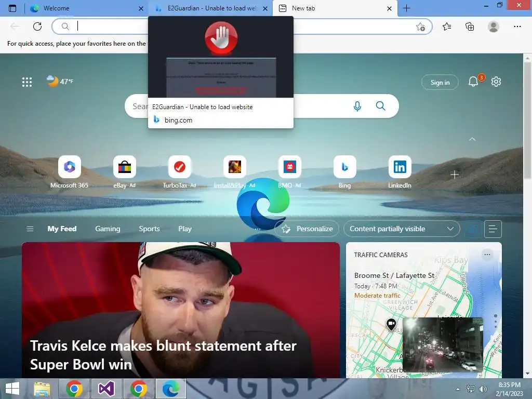Click the Sign in button
532x399 pixels.
tap(440, 82)
